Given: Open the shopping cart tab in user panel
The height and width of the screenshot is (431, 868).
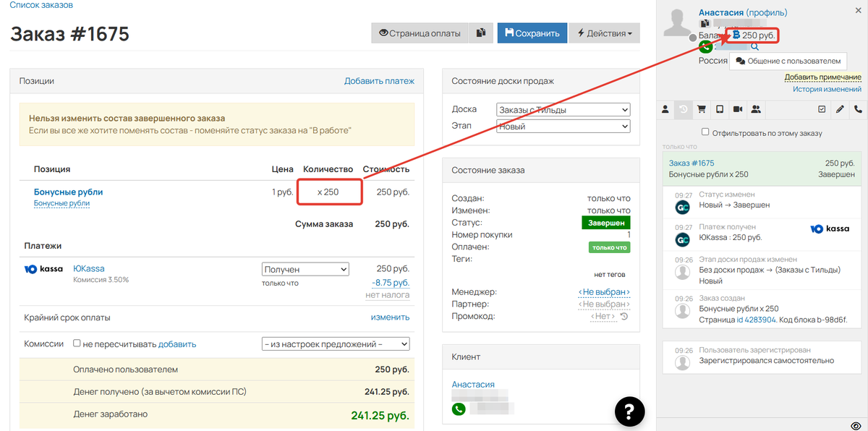Looking at the screenshot, I should [701, 109].
